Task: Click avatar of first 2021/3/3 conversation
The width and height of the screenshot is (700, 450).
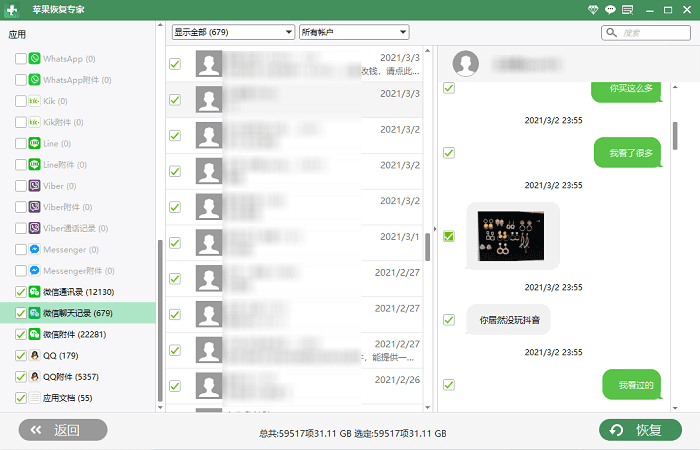Action: 209,63
